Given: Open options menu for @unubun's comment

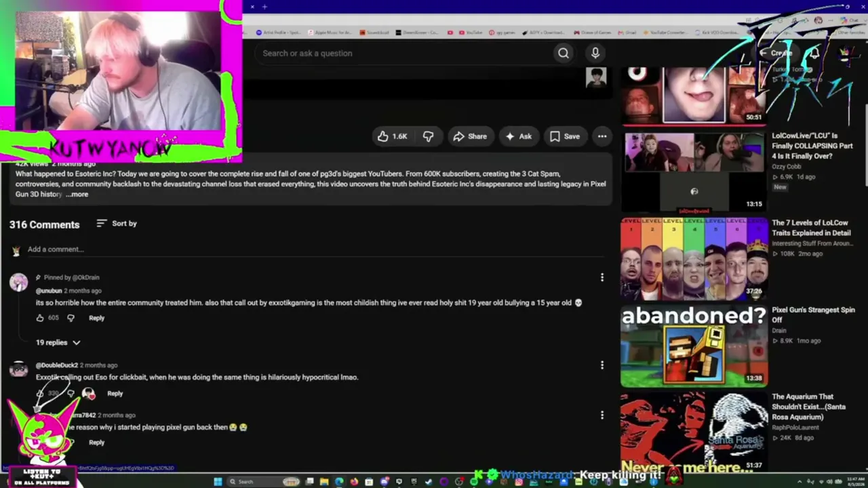Looking at the screenshot, I should click(602, 277).
